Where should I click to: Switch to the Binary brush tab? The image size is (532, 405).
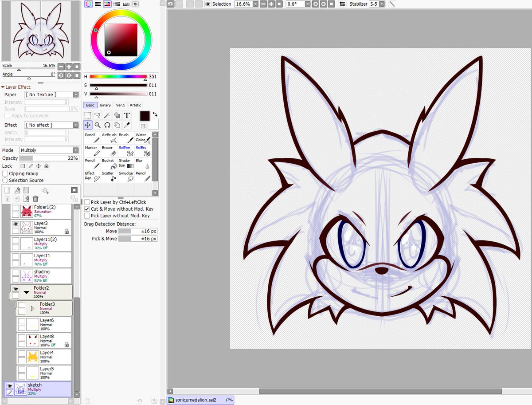pos(106,105)
